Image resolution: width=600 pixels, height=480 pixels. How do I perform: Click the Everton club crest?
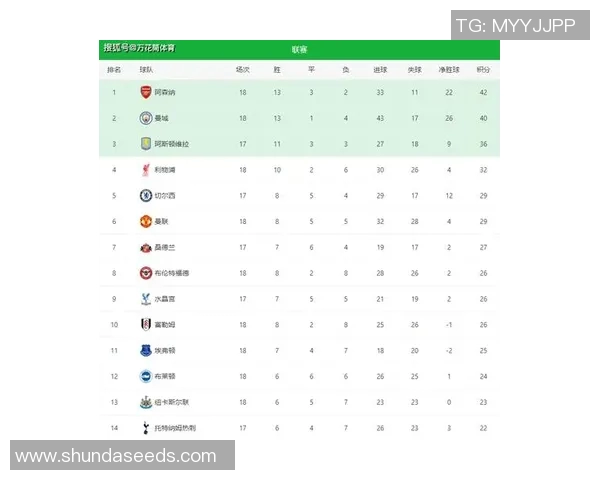coord(145,350)
